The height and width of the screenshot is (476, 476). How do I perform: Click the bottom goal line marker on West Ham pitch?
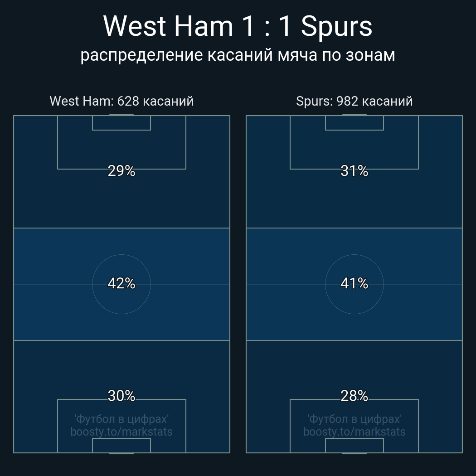(x=121, y=453)
